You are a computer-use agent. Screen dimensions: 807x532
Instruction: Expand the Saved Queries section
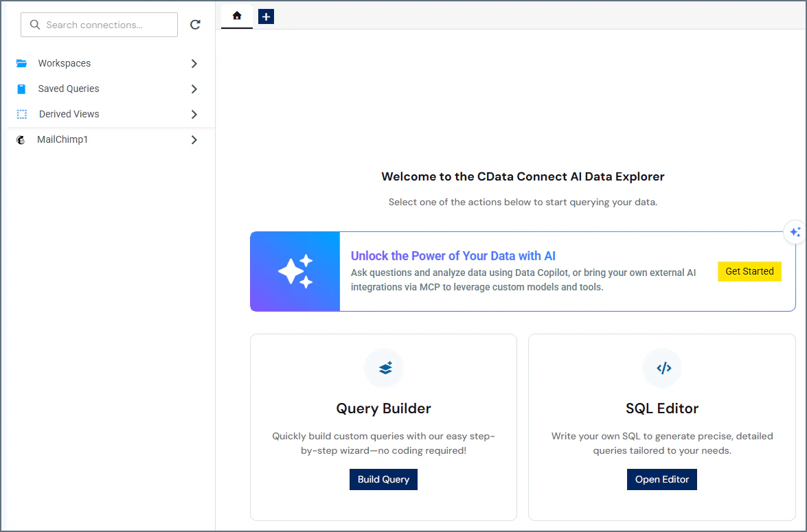tap(194, 88)
